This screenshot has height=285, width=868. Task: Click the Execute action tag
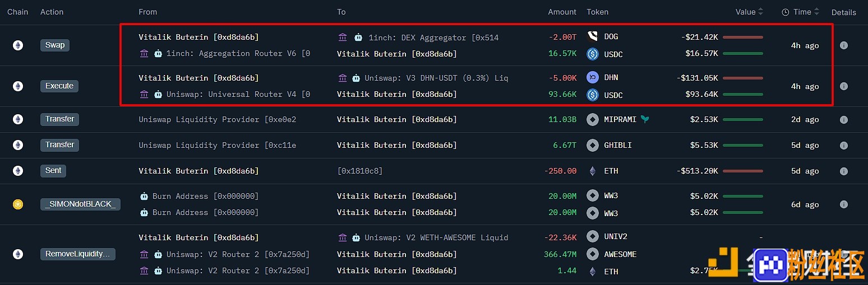(x=59, y=86)
